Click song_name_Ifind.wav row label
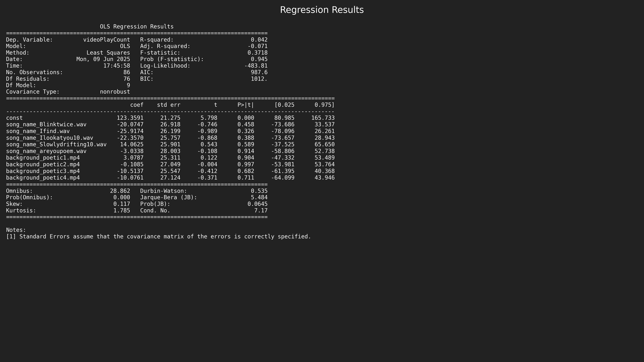The image size is (644, 362). click(x=38, y=131)
